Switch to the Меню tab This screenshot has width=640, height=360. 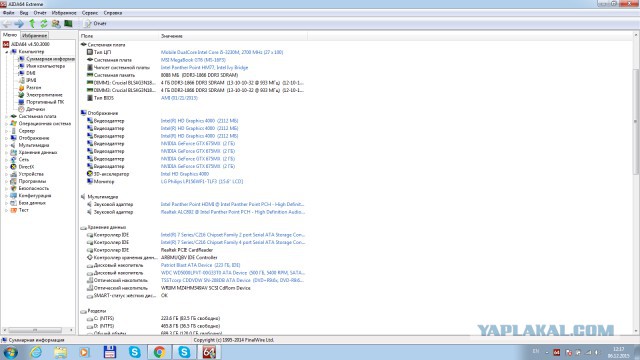coord(10,35)
